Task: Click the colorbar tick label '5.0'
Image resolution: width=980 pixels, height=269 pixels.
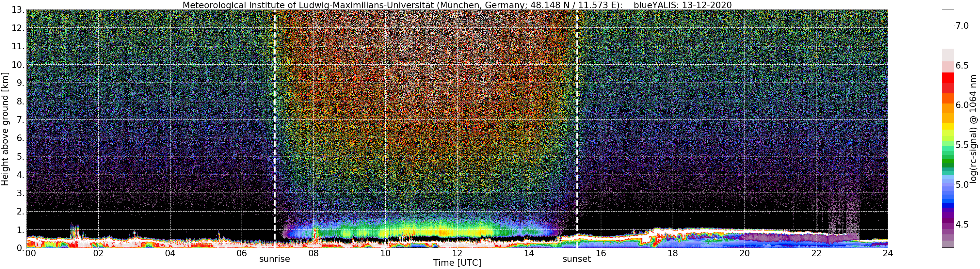Action: [x=962, y=184]
